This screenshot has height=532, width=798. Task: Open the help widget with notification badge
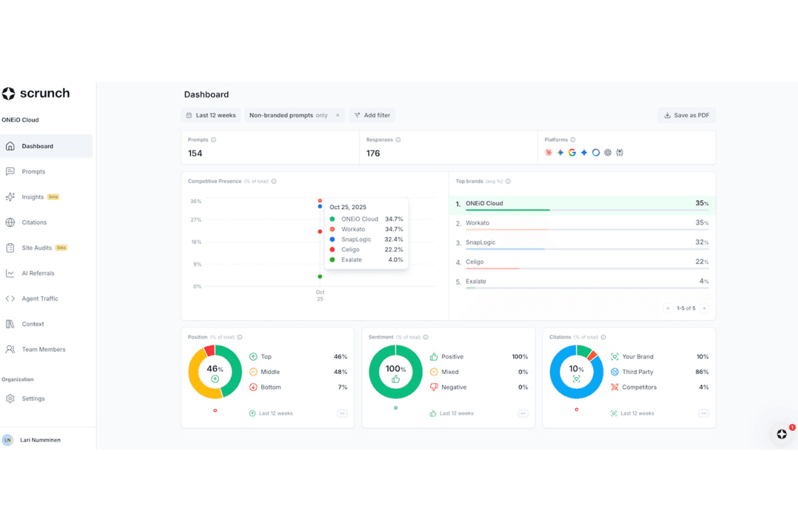782,434
